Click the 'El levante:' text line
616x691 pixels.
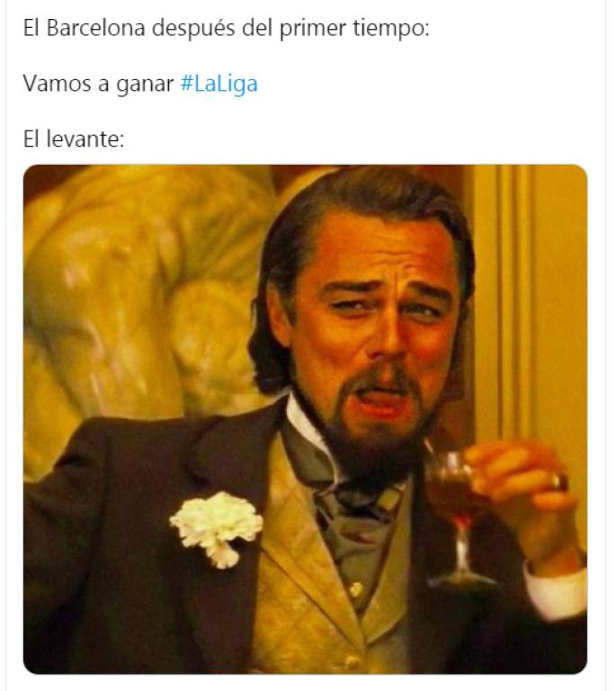tap(74, 139)
